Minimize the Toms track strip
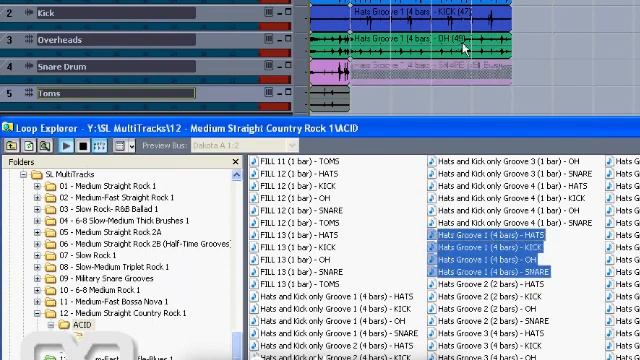Viewport: 640px width, 360px height. pyautogui.click(x=280, y=93)
